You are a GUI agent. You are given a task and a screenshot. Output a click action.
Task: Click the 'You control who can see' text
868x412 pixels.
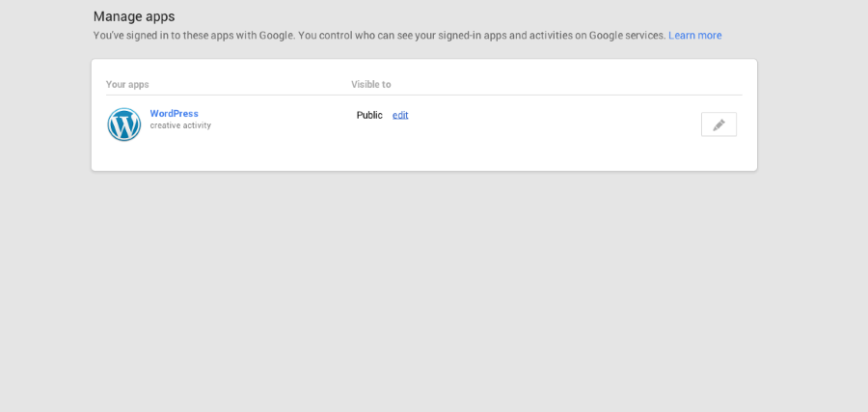pos(357,36)
